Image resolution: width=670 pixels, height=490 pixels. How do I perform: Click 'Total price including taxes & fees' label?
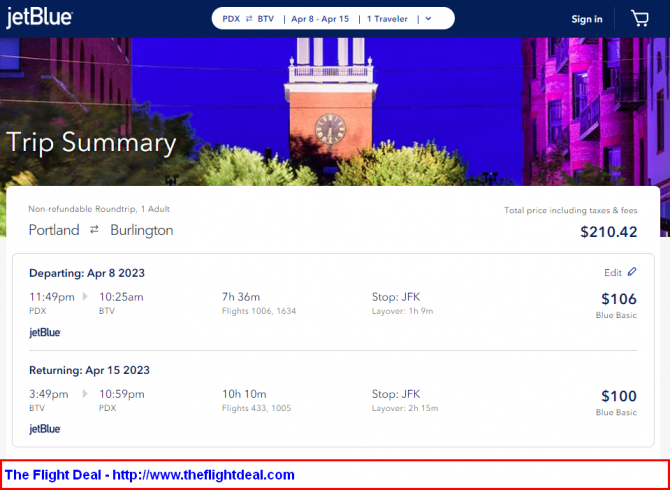point(570,210)
